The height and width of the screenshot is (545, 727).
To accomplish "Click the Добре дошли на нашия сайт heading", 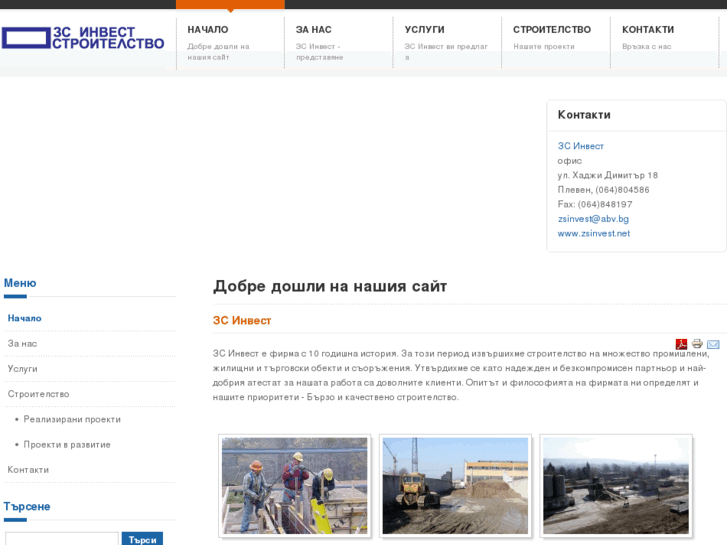I will click(330, 286).
